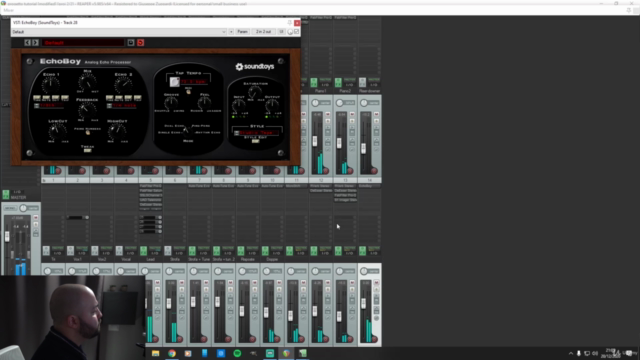
Task: Click the Echo 1 time knob
Action: pyautogui.click(x=51, y=84)
